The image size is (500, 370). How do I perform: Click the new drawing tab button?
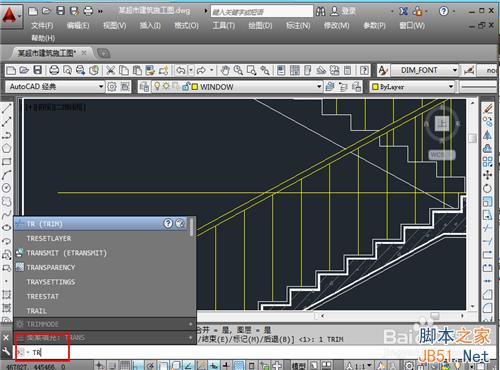click(104, 53)
